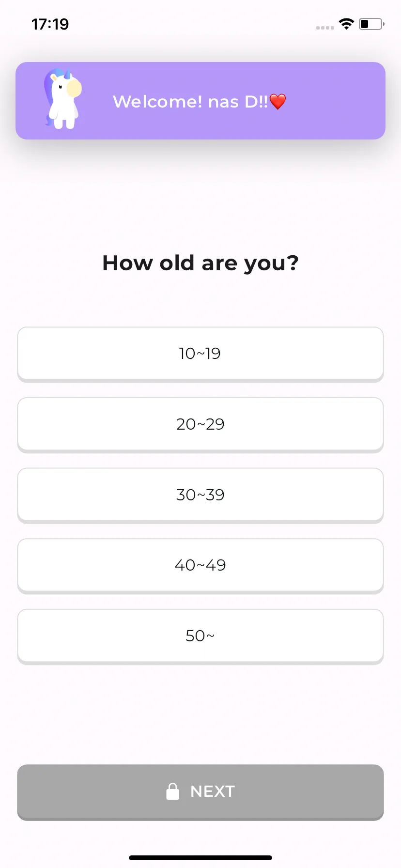Tap the 40~49 number text
This screenshot has height=868, width=401.
[200, 565]
